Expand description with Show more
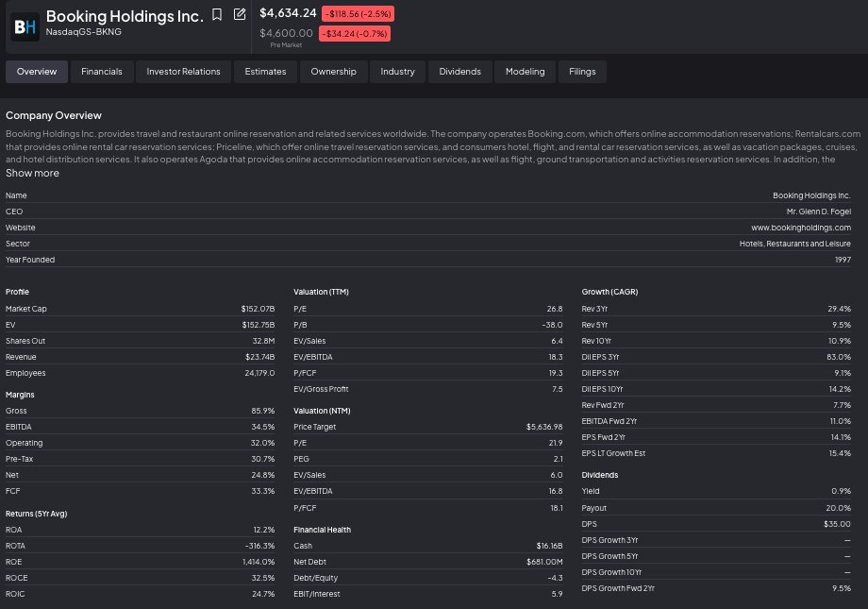This screenshot has height=609, width=868. [x=32, y=173]
